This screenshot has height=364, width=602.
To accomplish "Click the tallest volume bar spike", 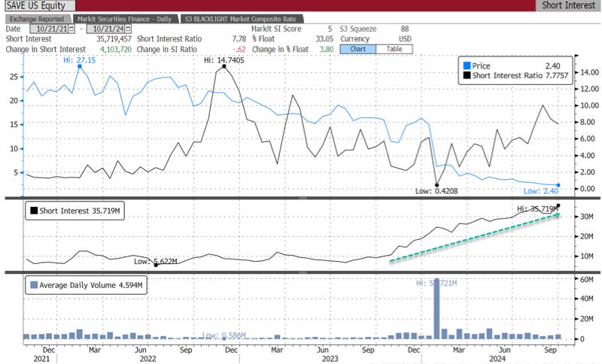I will (x=436, y=308).
